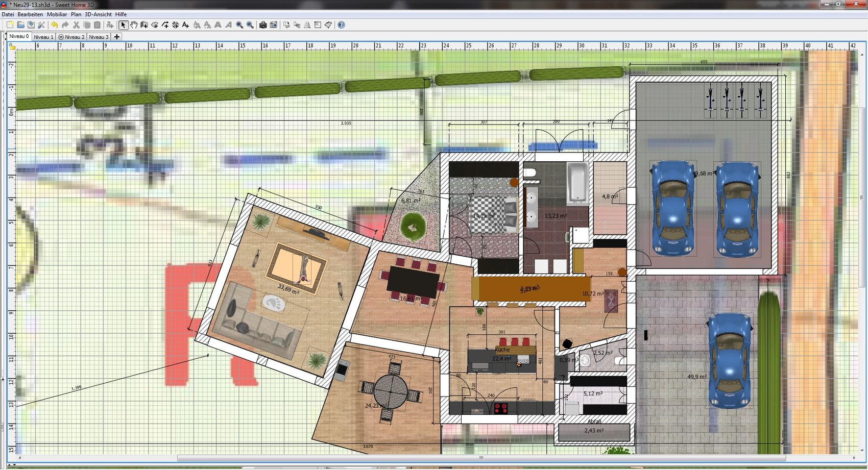Toggle the lock icon at ruler corner

12,47
